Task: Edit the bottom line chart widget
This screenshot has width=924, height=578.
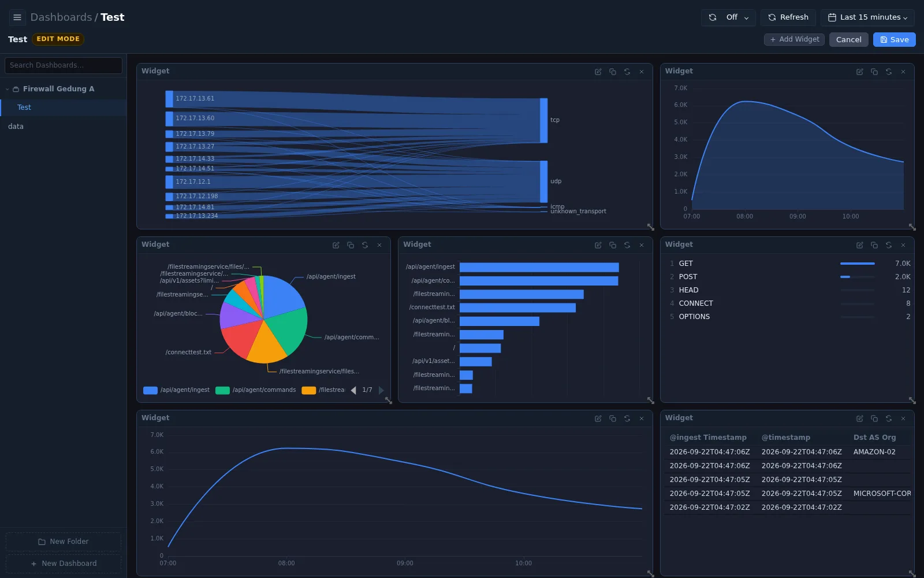Action: point(598,418)
